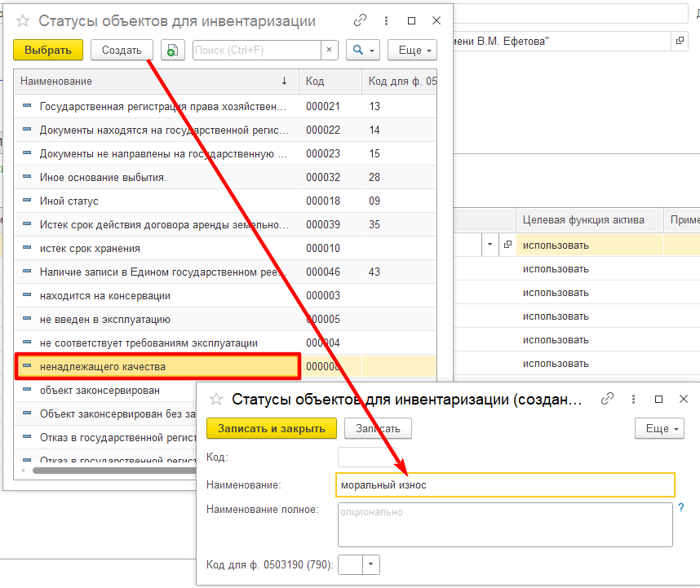The width and height of the screenshot is (700, 588).
Task: Click the link icon in list window title
Action: [361, 21]
